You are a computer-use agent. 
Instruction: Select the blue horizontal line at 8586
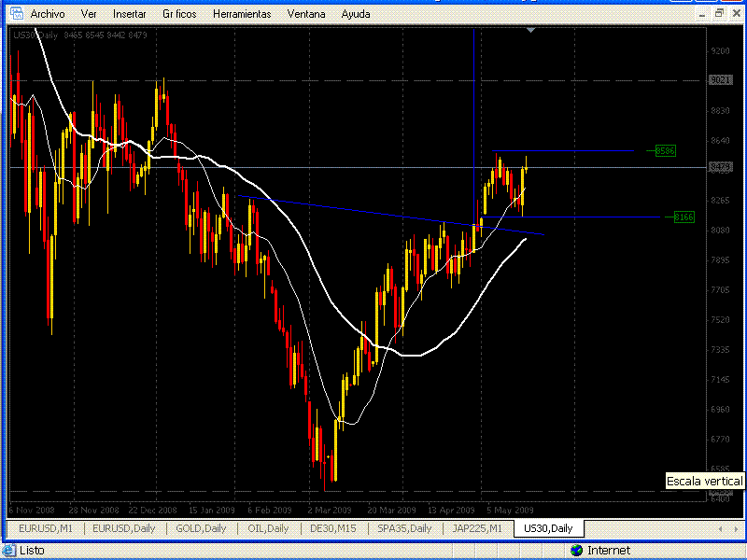pyautogui.click(x=562, y=151)
